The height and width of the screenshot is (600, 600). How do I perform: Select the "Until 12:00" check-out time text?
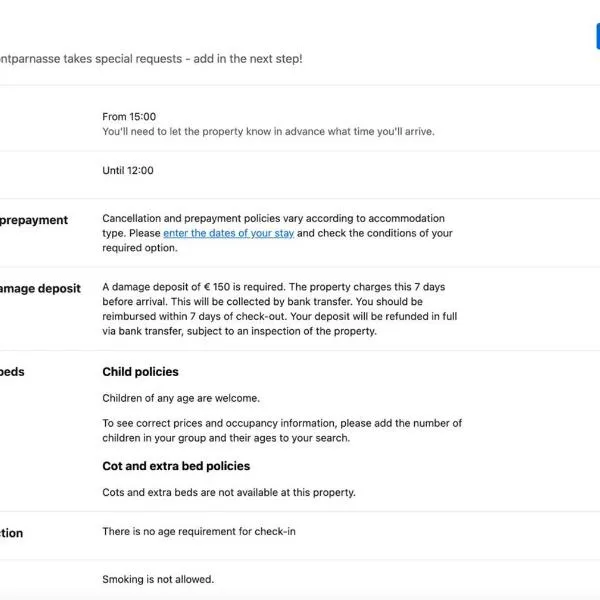tap(128, 171)
